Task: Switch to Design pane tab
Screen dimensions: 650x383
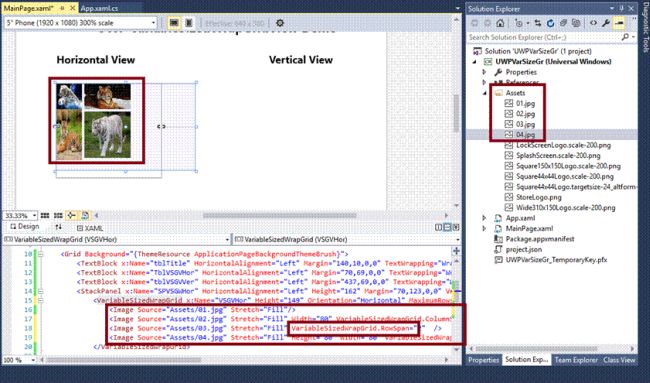Action: coord(25,227)
